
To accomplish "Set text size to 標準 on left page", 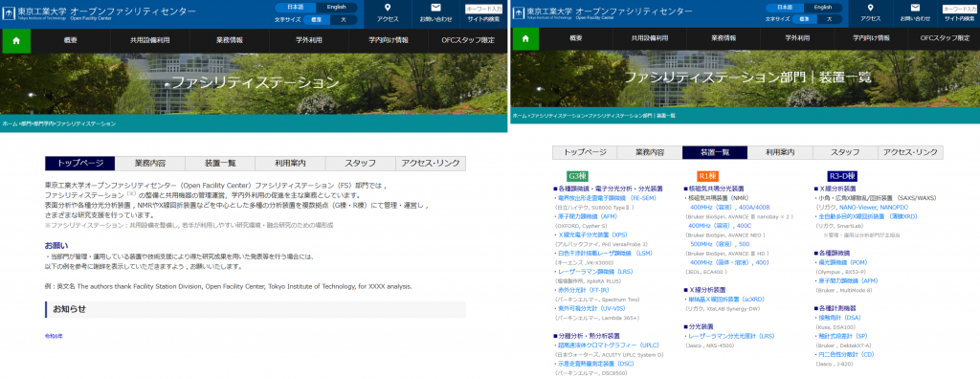I will (317, 19).
